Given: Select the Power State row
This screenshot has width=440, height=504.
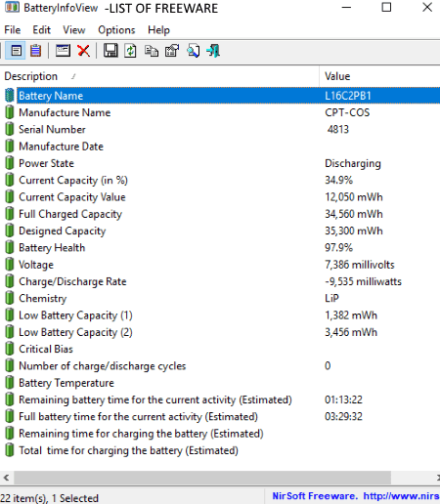Looking at the screenshot, I should tap(220, 163).
